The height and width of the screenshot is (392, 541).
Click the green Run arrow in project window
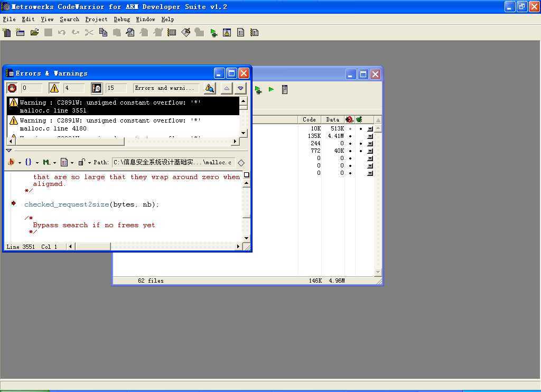[271, 89]
